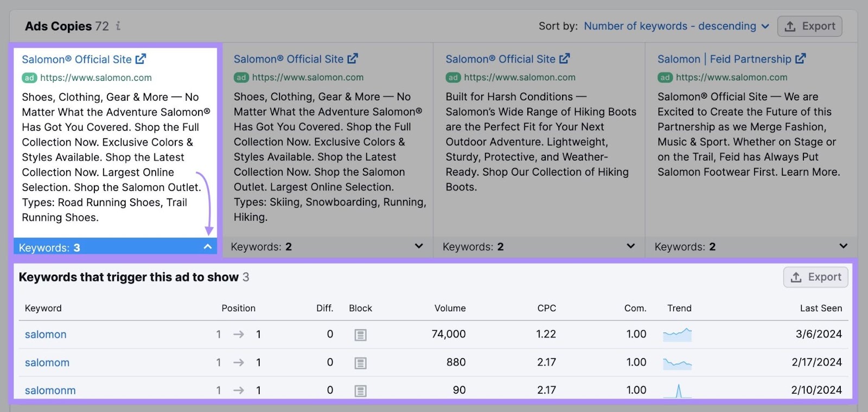Open the salomom keyword link
Screen dimensions: 868x412
coord(47,363)
